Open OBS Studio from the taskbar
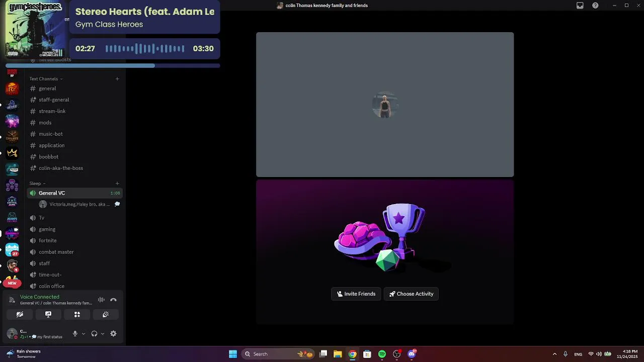Screen dimensions: 644x362 [x=397, y=354]
